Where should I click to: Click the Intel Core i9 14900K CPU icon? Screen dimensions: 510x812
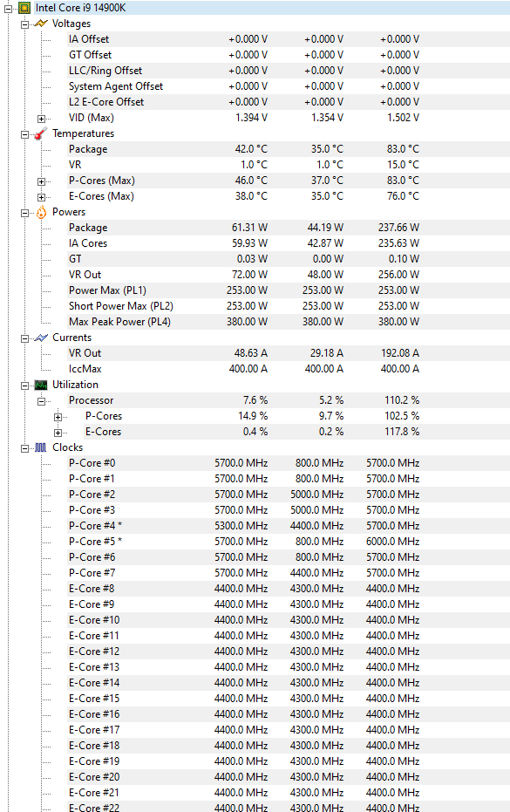click(x=24, y=8)
